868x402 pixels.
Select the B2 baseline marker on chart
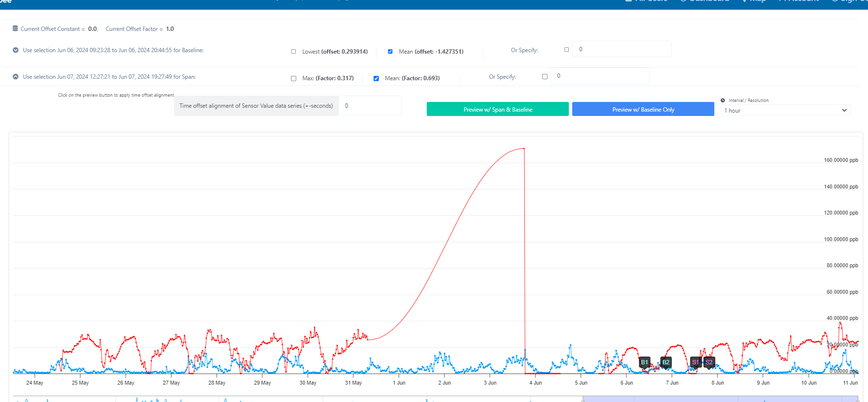[x=665, y=362]
